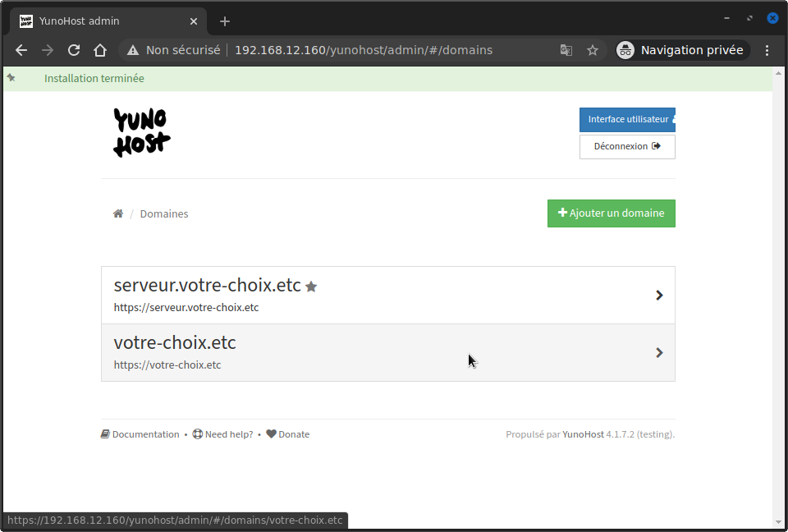
Task: Click the address bar URL field
Action: point(364,50)
